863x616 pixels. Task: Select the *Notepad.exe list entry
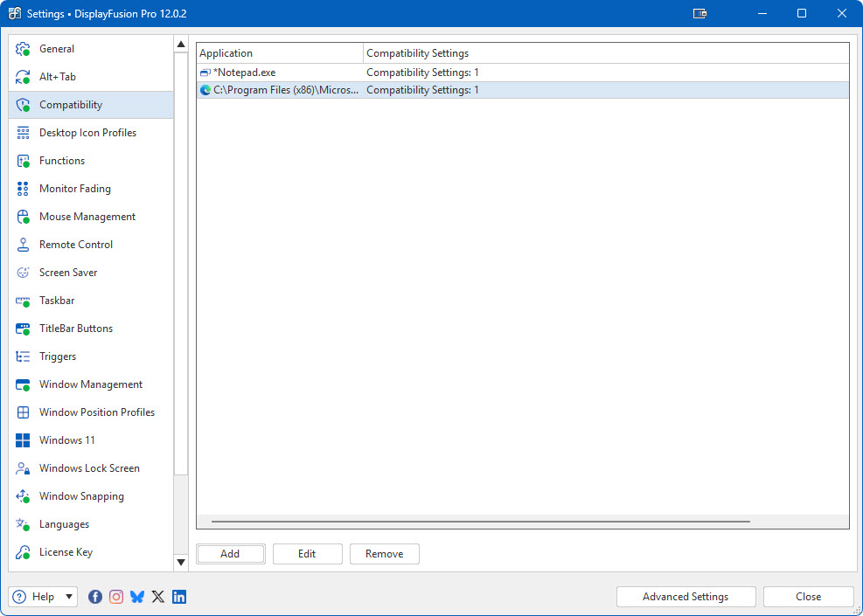245,73
